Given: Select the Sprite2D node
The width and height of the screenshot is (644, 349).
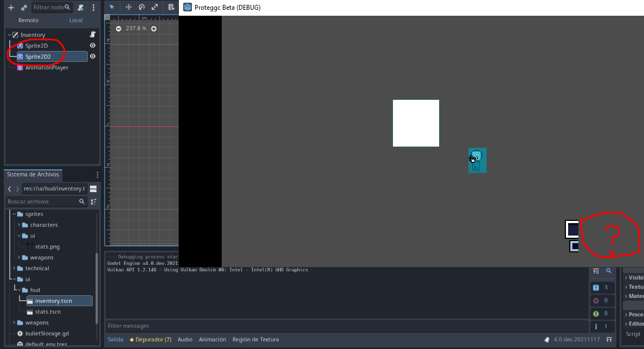Looking at the screenshot, I should [36, 46].
